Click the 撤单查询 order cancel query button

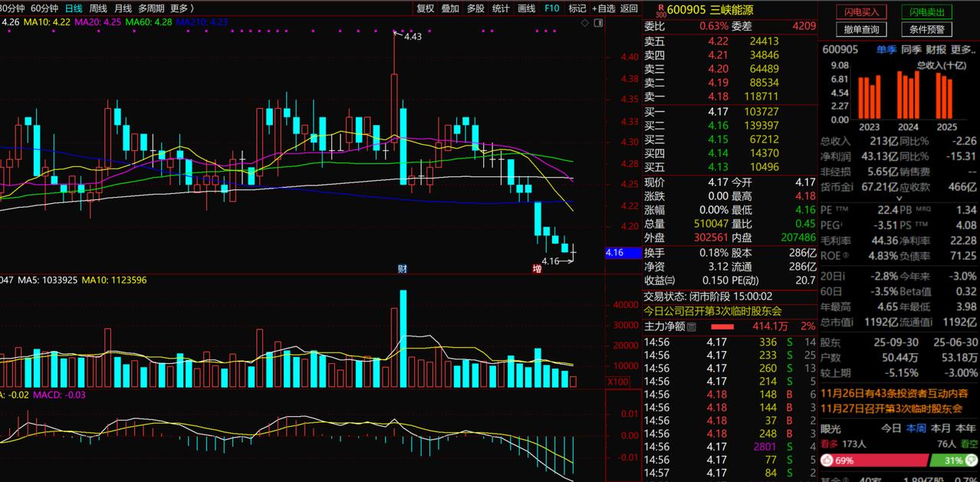(x=861, y=29)
